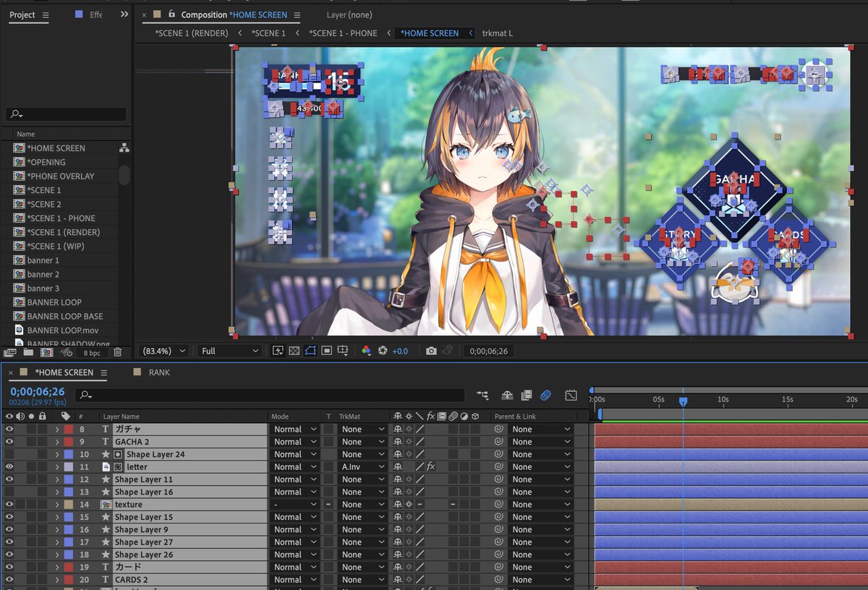This screenshot has height=590, width=868.
Task: Open the Show Channel color menu
Action: (x=366, y=351)
